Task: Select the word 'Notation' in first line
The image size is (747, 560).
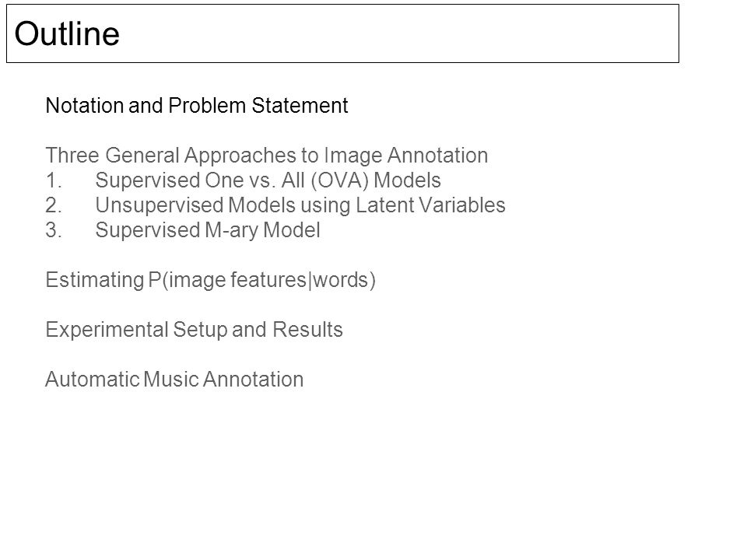Action: [84, 105]
